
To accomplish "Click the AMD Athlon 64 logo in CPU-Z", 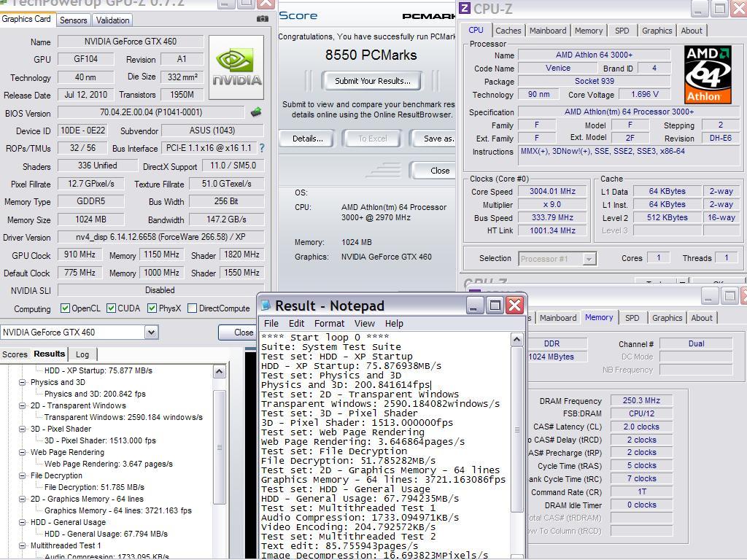I will pyautogui.click(x=708, y=74).
